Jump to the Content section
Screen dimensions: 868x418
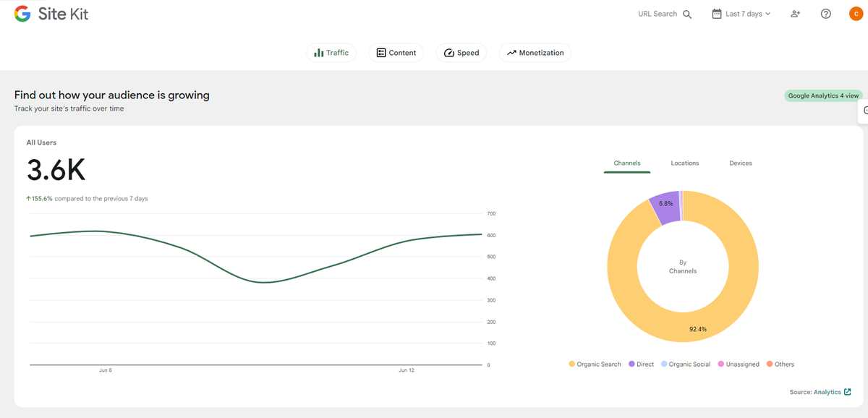[x=396, y=53]
